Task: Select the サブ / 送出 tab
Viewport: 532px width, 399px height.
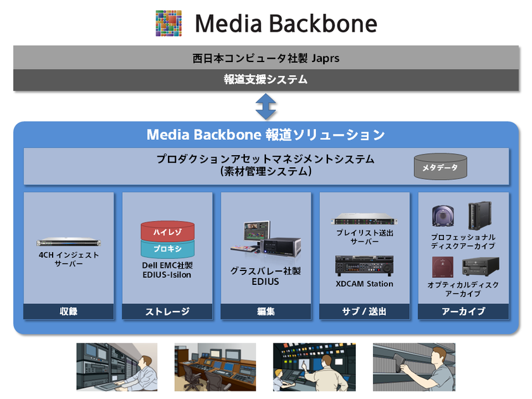Action: 364,312
